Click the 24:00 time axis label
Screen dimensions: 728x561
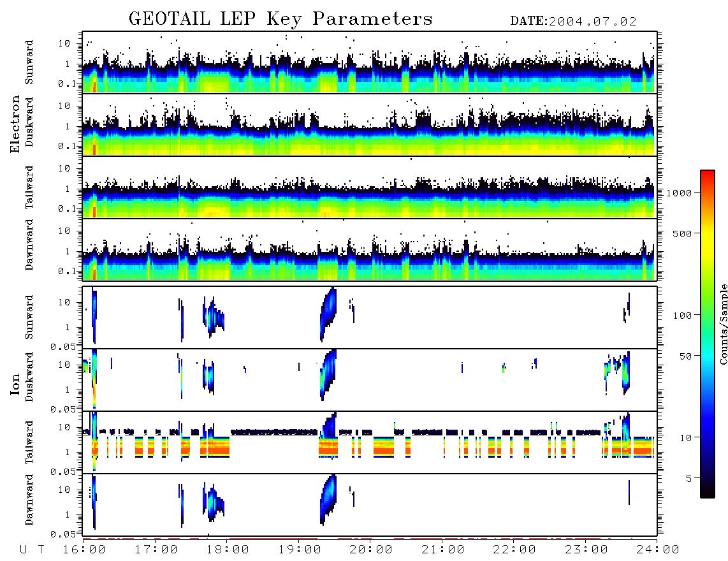pyautogui.click(x=658, y=550)
